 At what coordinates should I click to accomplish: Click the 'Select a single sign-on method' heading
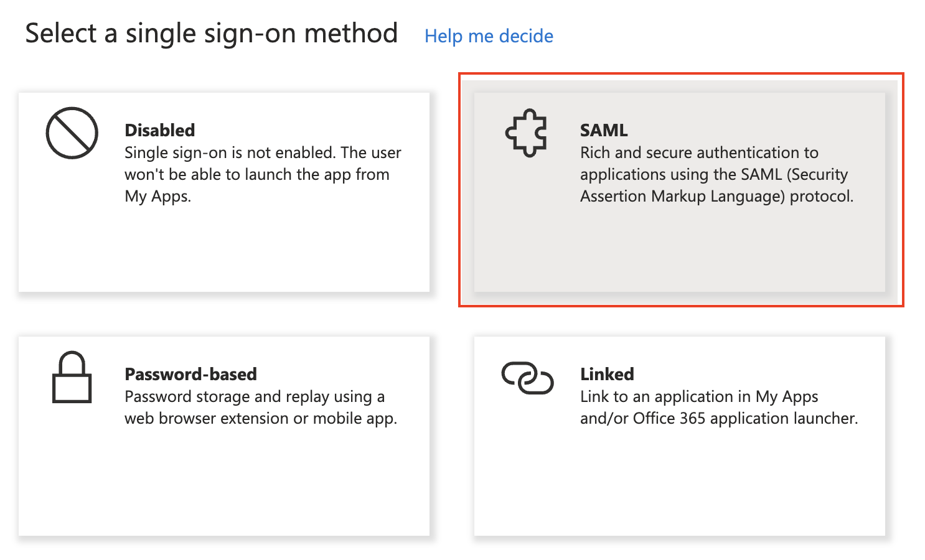[x=211, y=34]
